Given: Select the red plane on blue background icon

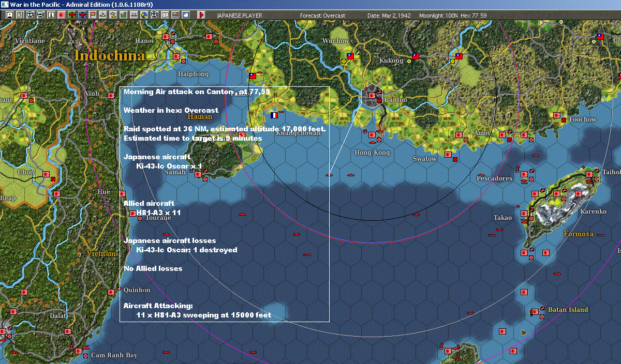Looking at the screenshot, I should pos(82,15).
